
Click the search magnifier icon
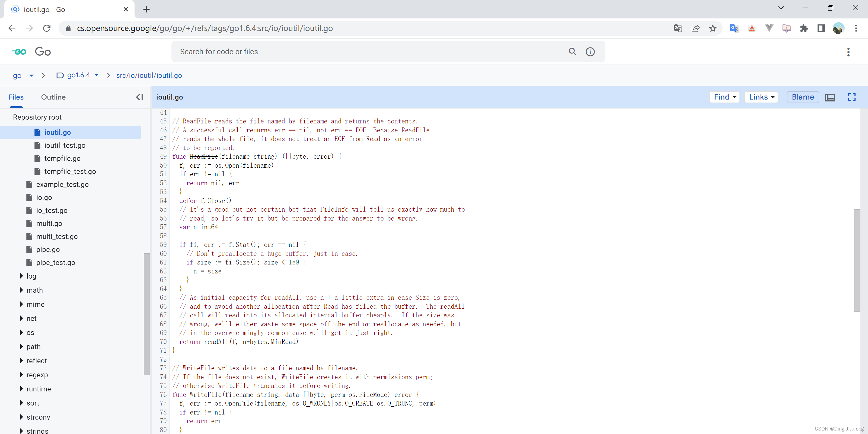pos(573,52)
